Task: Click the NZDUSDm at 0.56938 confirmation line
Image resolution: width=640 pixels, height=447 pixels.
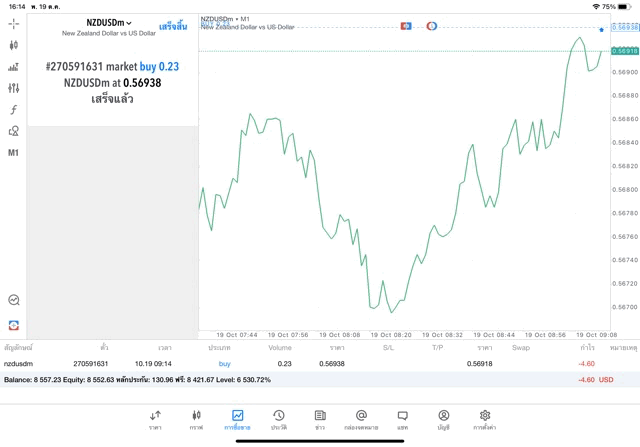Action: point(112,83)
